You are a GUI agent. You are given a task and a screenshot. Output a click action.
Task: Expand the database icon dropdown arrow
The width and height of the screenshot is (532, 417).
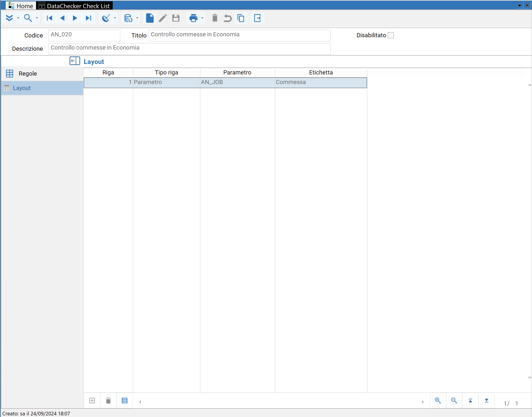[137, 18]
